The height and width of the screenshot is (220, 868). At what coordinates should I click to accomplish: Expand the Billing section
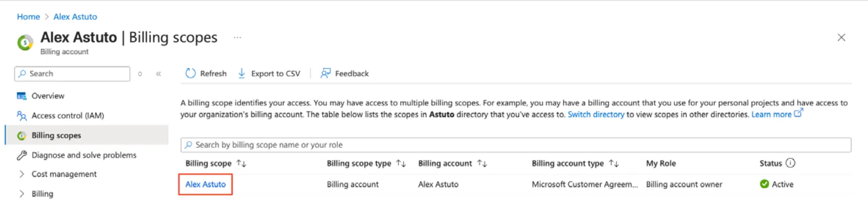(22, 194)
